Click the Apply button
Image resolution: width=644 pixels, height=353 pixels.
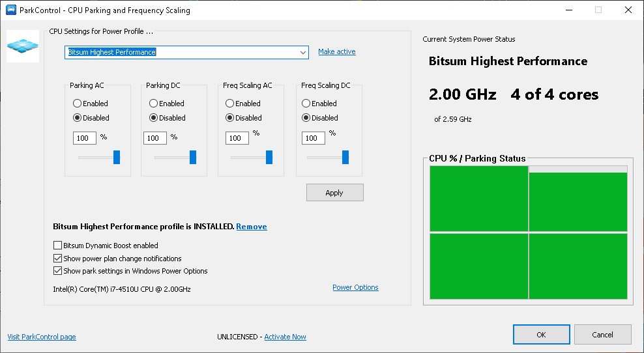click(335, 193)
